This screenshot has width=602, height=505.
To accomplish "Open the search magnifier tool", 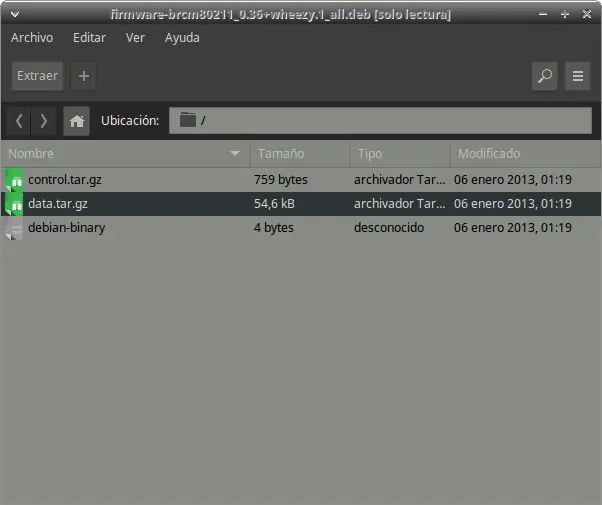I will click(544, 76).
